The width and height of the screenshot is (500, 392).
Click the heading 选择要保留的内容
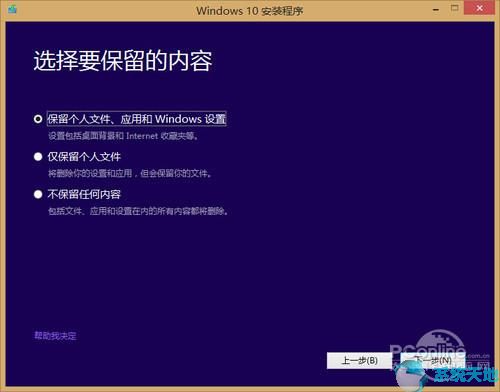pyautogui.click(x=123, y=61)
